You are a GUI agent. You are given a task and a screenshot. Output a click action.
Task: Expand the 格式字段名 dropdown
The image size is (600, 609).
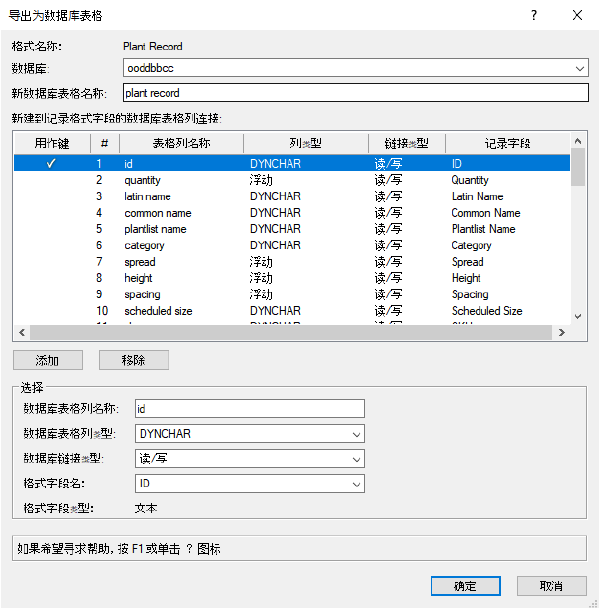(x=357, y=484)
